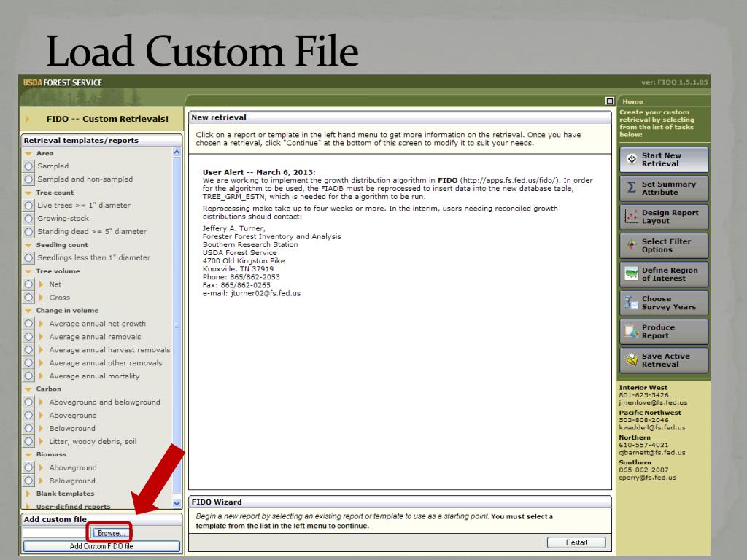Open Choose Survey Years task
The image size is (747, 560).
point(664,303)
